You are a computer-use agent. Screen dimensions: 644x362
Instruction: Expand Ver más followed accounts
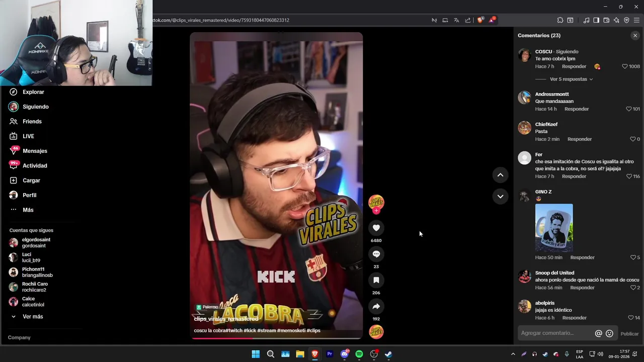(x=33, y=317)
